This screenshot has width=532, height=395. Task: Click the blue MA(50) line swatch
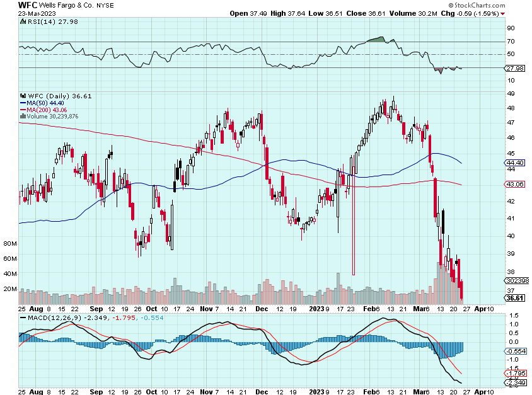tap(23, 103)
